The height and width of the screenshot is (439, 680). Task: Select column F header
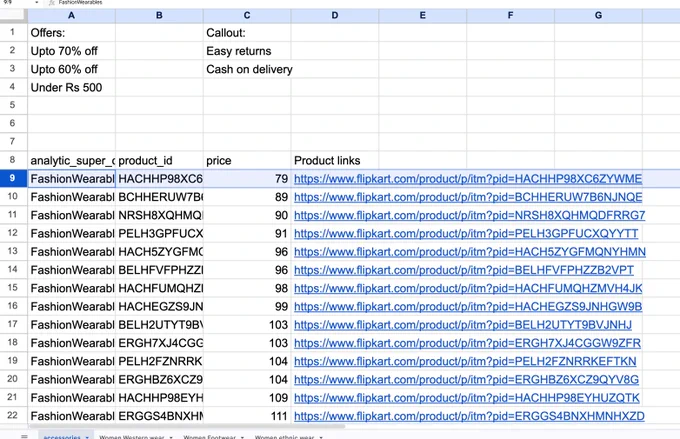(510, 16)
